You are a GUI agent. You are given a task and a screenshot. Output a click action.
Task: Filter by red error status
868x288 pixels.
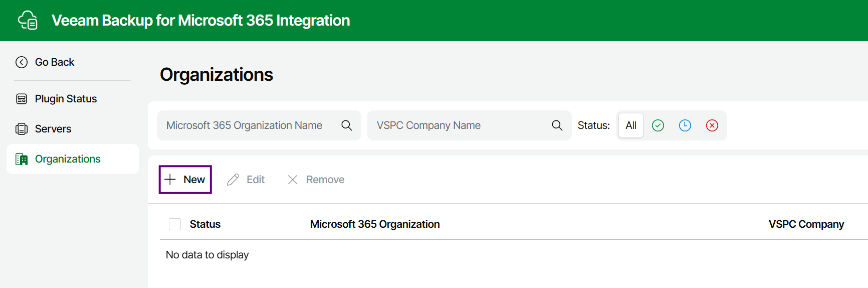(x=712, y=125)
